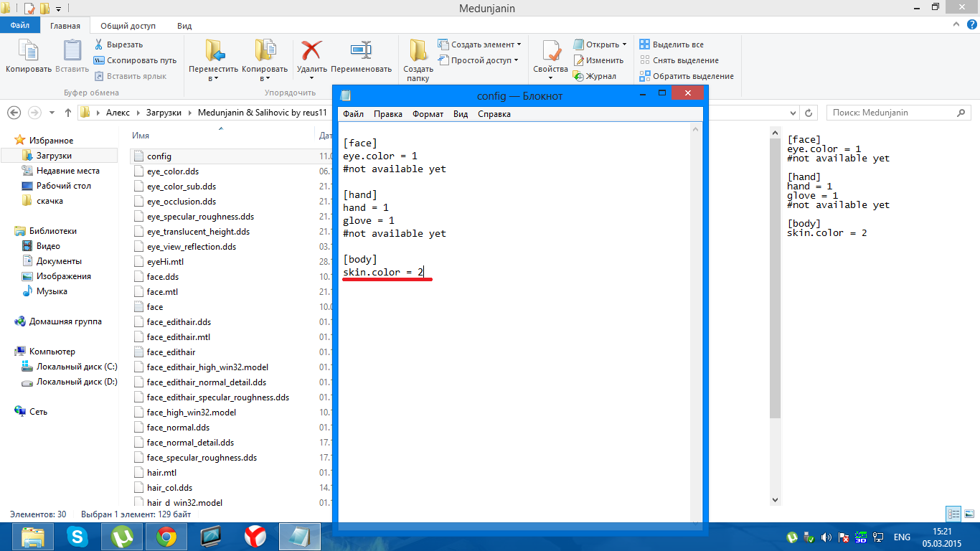
Task: Click the ENG language indicator
Action: tap(902, 537)
